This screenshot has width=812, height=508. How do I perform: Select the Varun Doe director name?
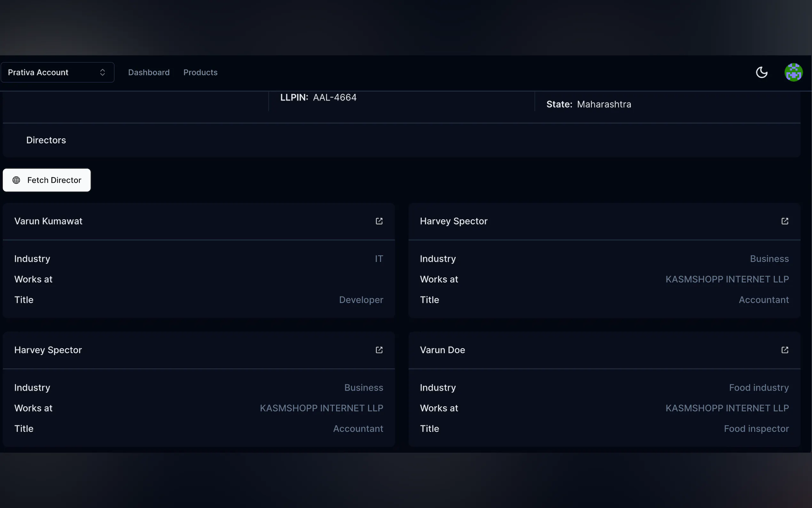tap(442, 350)
